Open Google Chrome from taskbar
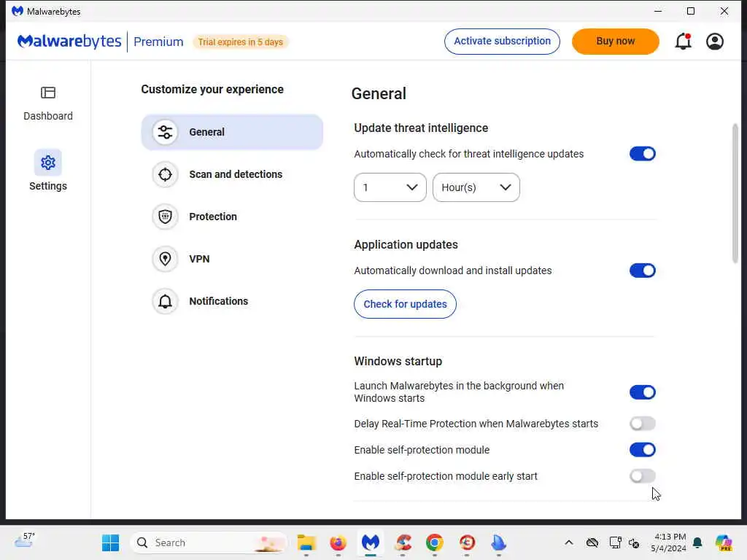This screenshot has width=747, height=560. (x=435, y=542)
